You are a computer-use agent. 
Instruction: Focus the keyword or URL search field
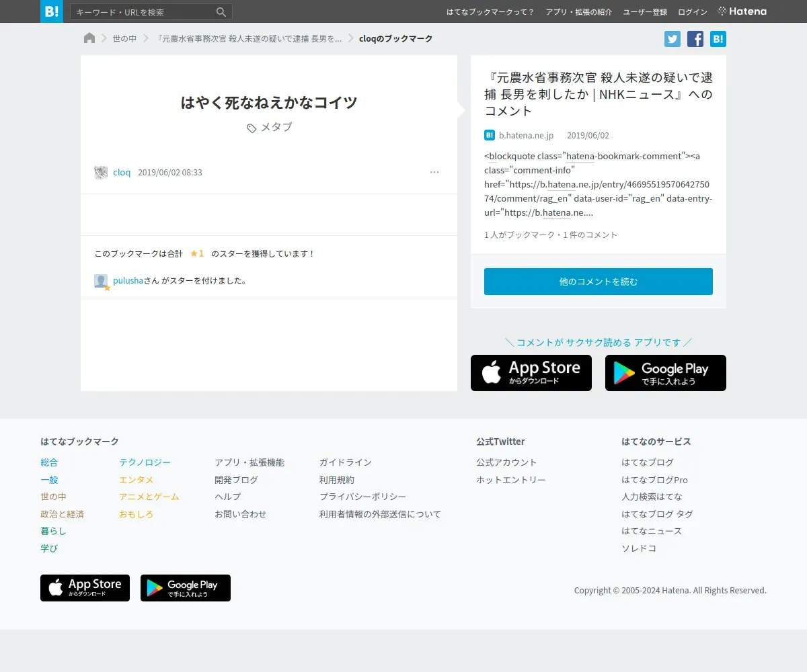click(x=144, y=12)
